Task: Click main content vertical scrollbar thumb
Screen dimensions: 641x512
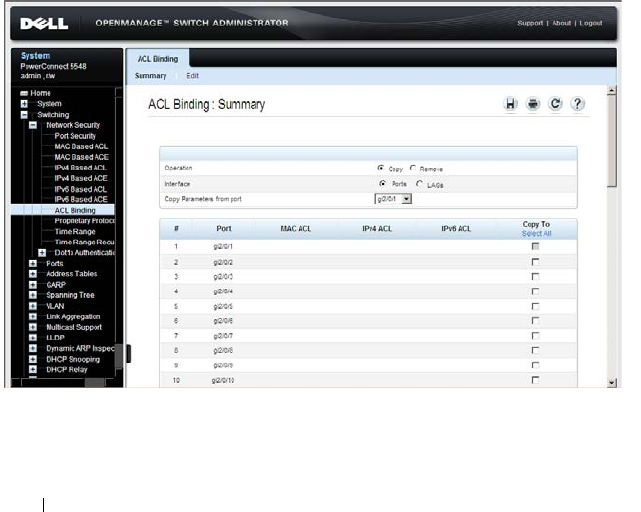Action: [x=612, y=141]
